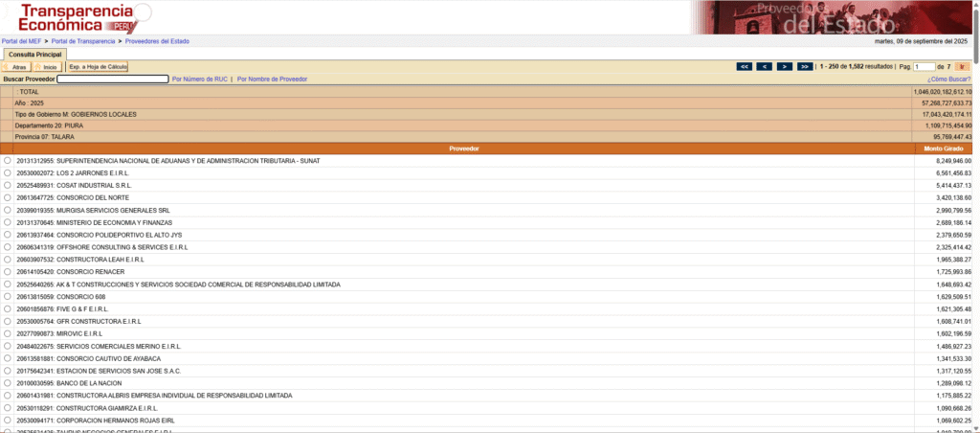980x433 pixels.
Task: Select radio for SERVICIOS COMERCIALES MERINO E.I.R.L.
Action: (x=8, y=346)
